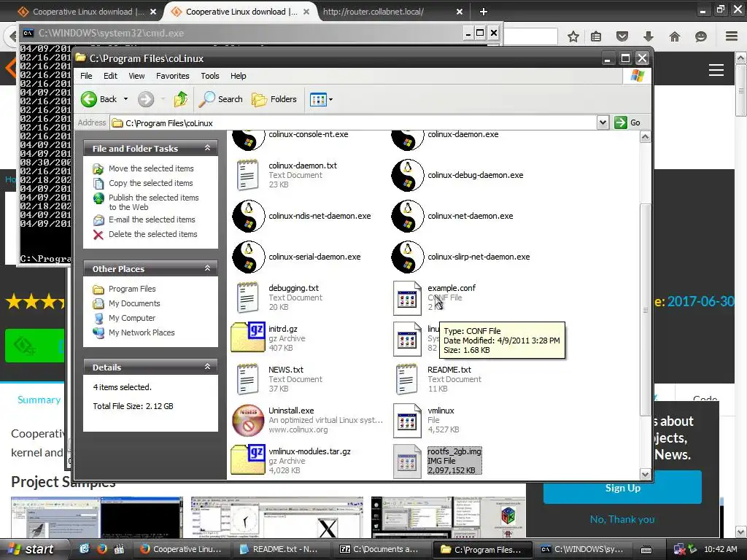The image size is (747, 560).
Task: Select the initrd.gz archive icon
Action: 248,338
